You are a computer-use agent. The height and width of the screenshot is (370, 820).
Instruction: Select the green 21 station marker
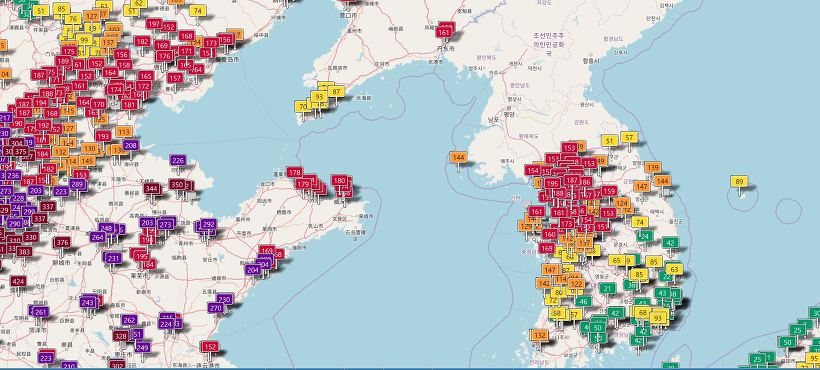pyautogui.click(x=607, y=288)
